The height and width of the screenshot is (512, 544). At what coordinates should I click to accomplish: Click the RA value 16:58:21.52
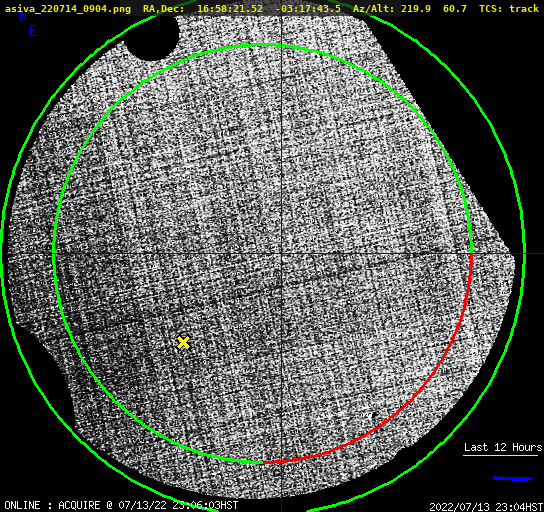coord(230,8)
